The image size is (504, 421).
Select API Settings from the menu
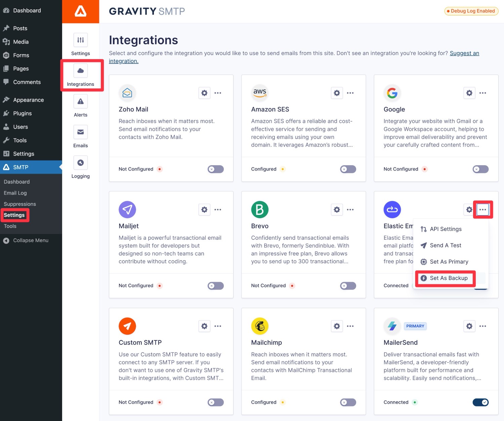point(451,229)
